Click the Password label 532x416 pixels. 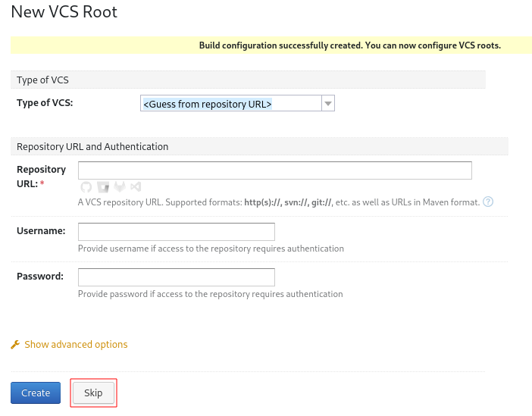click(40, 277)
